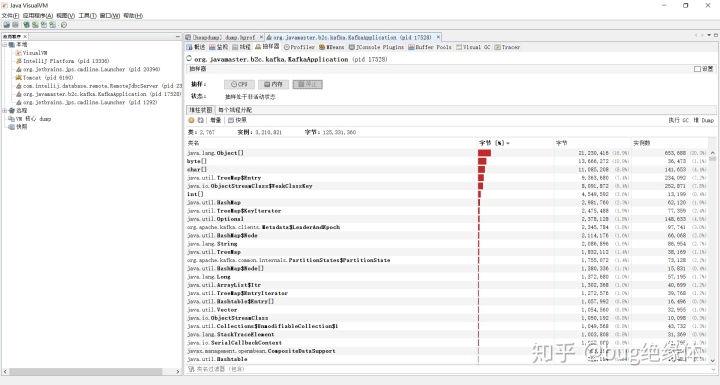Close the applications panel tab with X
This screenshot has width=720, height=385.
click(x=25, y=37)
